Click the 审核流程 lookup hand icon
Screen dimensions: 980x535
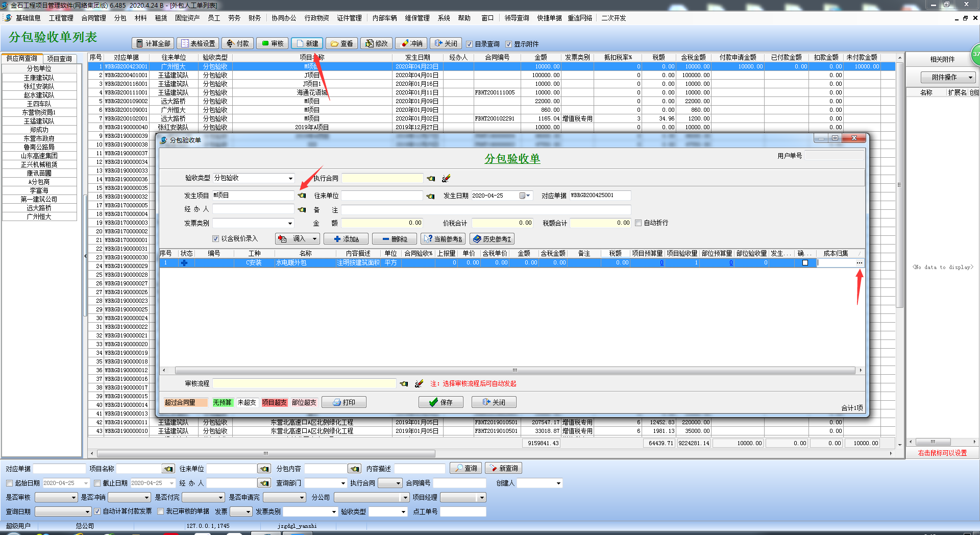coord(404,383)
